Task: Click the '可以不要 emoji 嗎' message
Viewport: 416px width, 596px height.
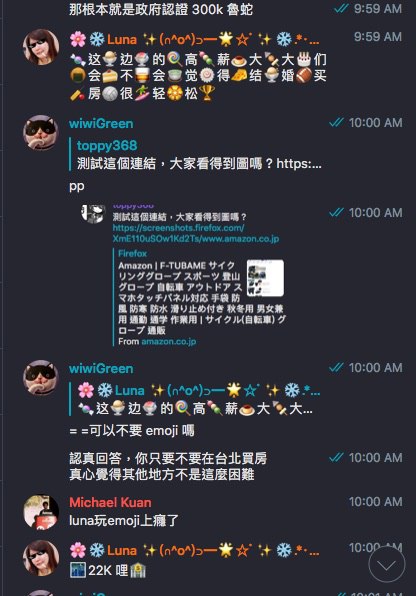Action: [132, 431]
